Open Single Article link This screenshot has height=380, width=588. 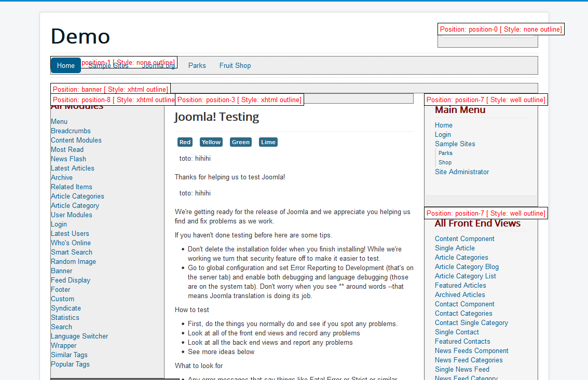[455, 248]
